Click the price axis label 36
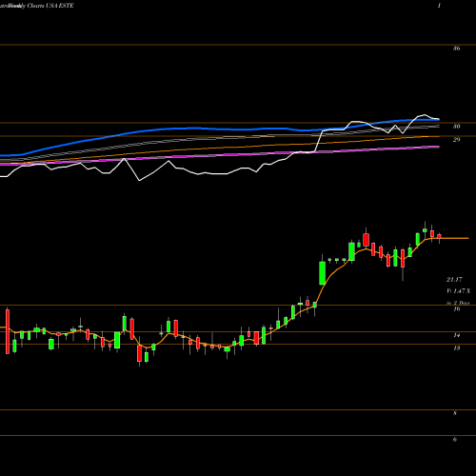Image resolution: width=476 pixels, height=476 pixels. 456,49
